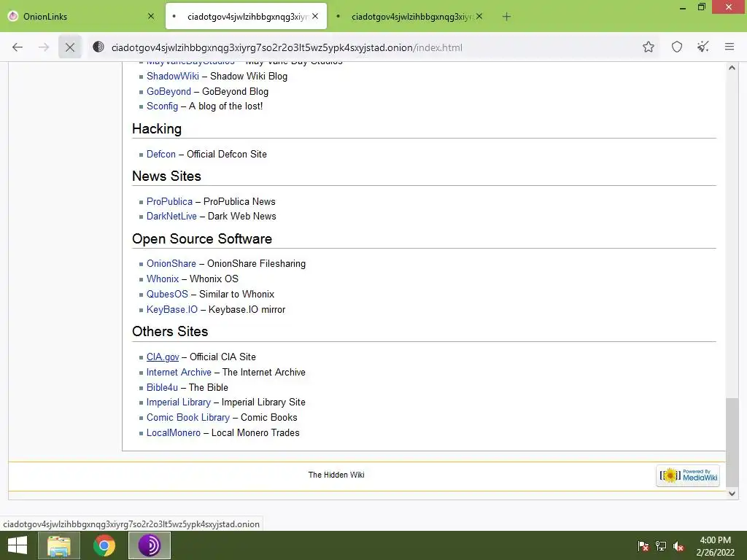The image size is (747, 560).
Task: Open the OnionShare link
Action: click(x=171, y=264)
